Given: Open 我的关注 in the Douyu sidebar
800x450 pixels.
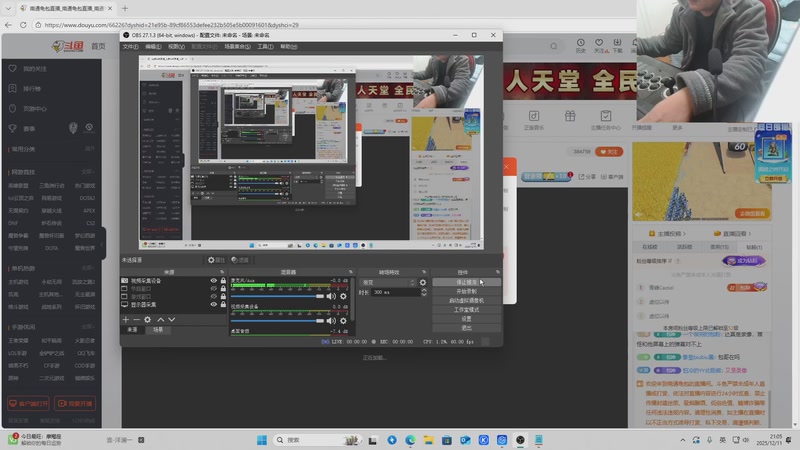Looking at the screenshot, I should click(34, 68).
